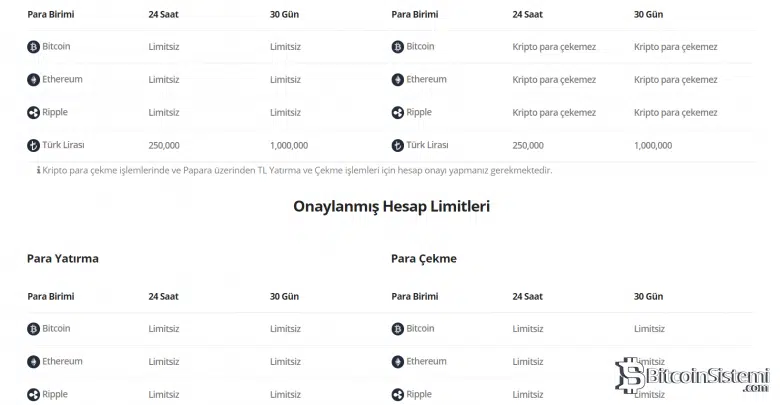This screenshot has width=780, height=405.
Task: Click Ripple icon in the 'Kripto para çekemez' row
Action: (397, 112)
